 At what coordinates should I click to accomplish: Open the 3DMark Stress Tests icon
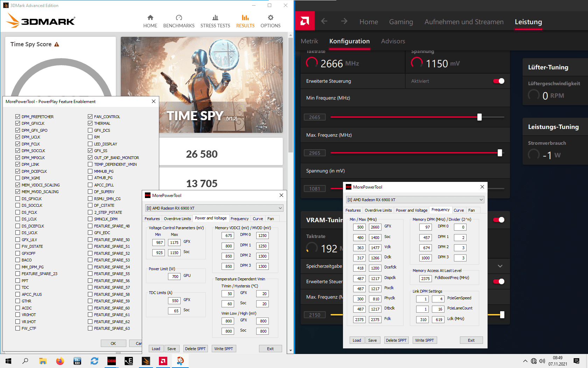(x=215, y=18)
